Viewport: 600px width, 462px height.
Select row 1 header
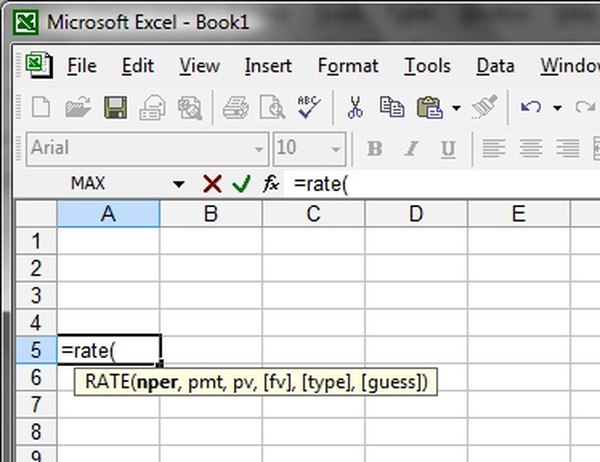coord(36,241)
